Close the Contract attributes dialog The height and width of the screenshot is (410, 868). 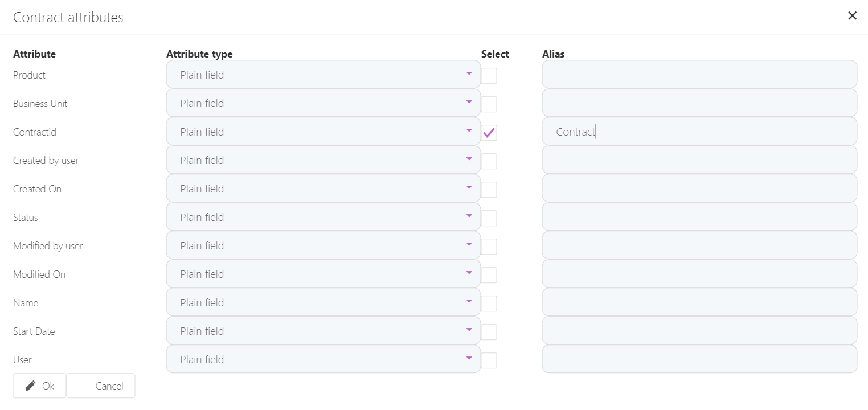(852, 15)
